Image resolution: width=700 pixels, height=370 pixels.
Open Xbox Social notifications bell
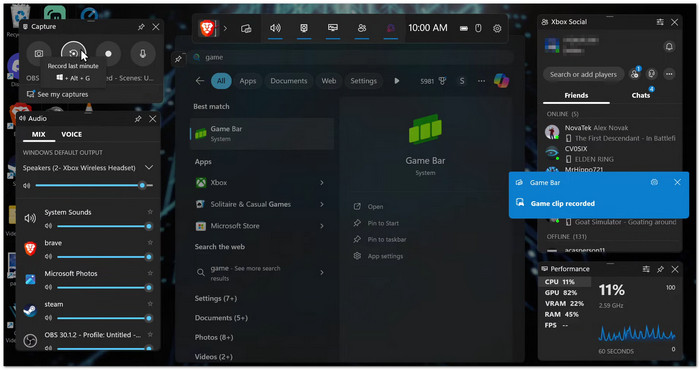(x=669, y=46)
